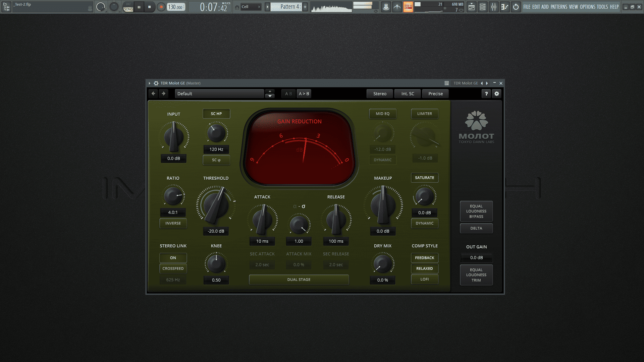The width and height of the screenshot is (644, 362).
Task: Select previous preset arrow in plugin title bar
Action: tap(482, 83)
